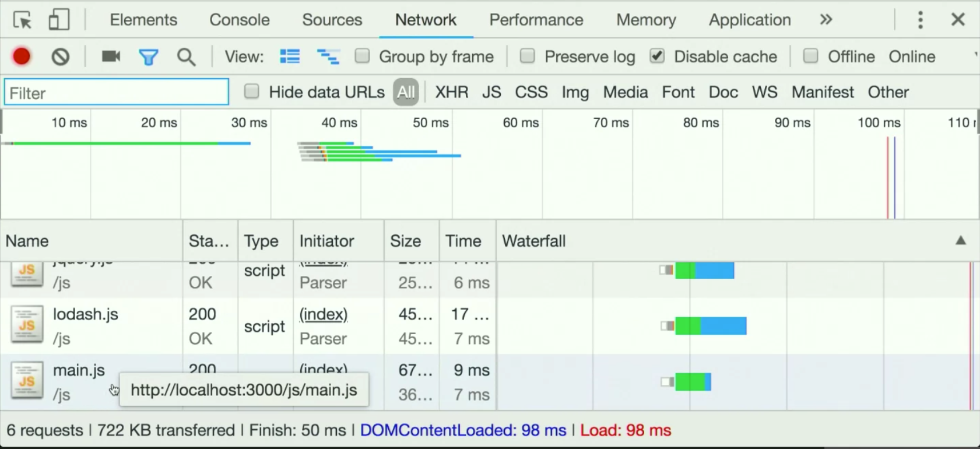
Task: Check Hide data URLs checkbox
Action: coord(252,92)
